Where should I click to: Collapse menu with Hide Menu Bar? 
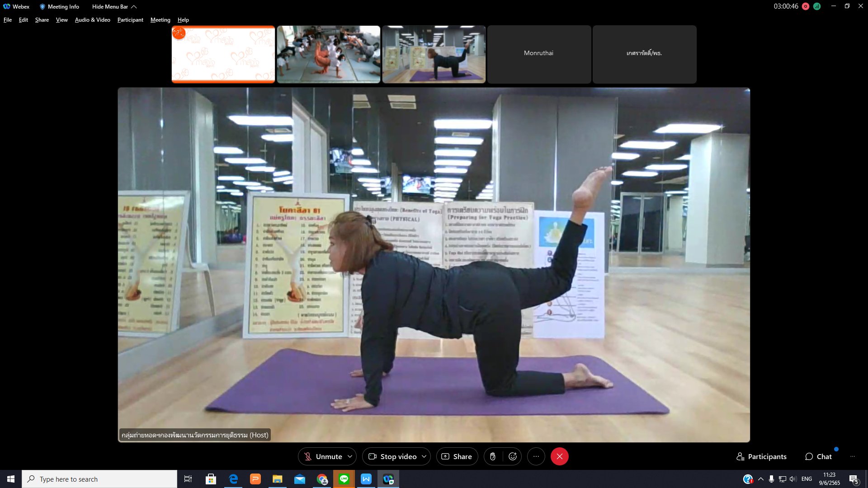coord(114,6)
